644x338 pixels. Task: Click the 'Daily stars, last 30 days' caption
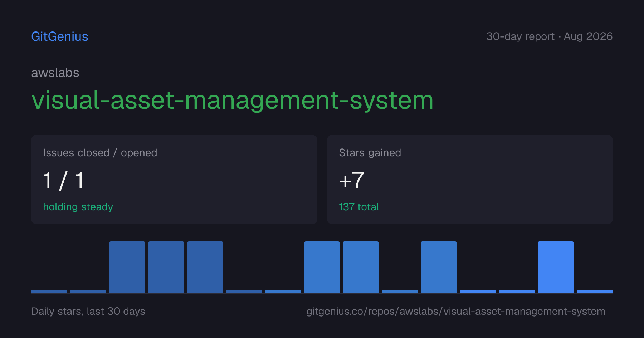[x=88, y=311]
